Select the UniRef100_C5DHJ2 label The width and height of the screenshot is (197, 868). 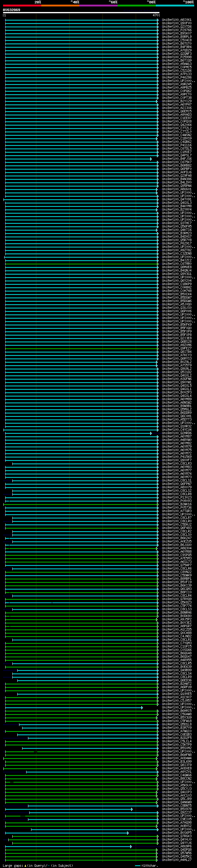pyautogui.click(x=176, y=525)
